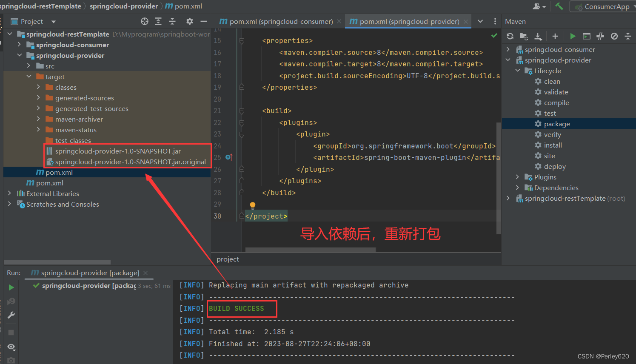Close the pom.xml (springcloud-consumer) tab

click(x=339, y=21)
